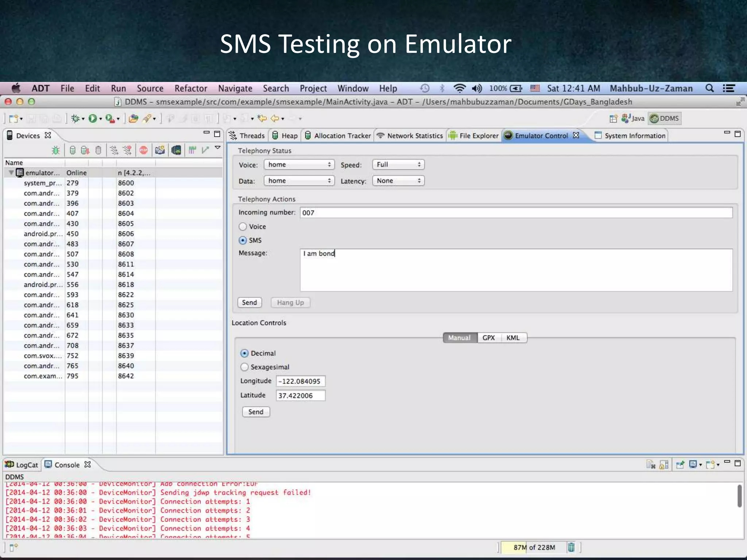
Task: Open the Devices view menu triangle
Action: pyautogui.click(x=218, y=147)
